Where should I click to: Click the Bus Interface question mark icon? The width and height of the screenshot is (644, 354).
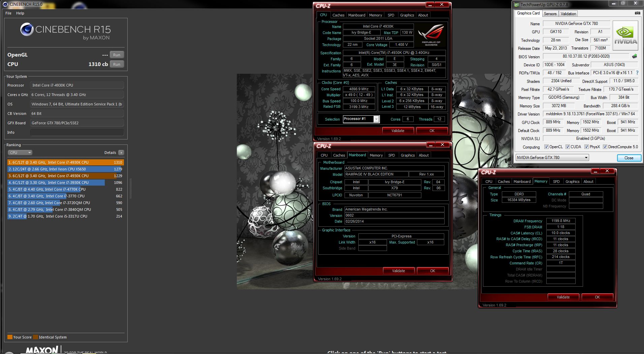click(637, 73)
